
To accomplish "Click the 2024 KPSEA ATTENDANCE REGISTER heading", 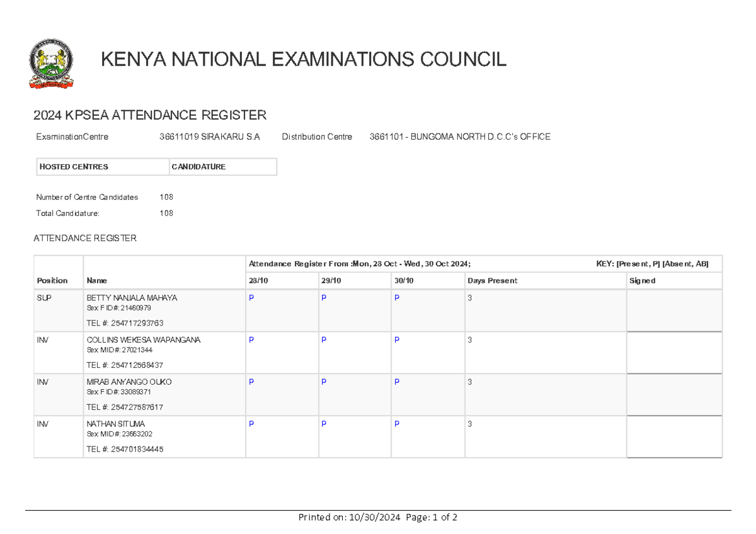I will (x=150, y=115).
